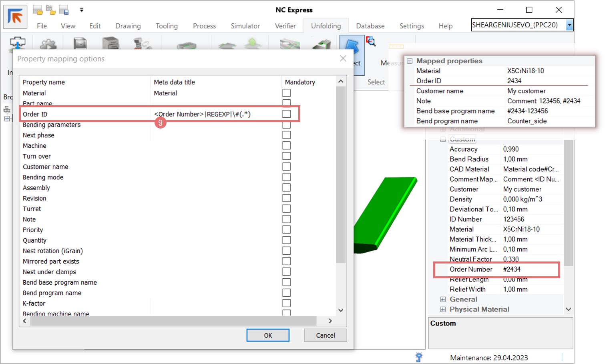The height and width of the screenshot is (364, 611).
Task: Check the Mandatory box for Customer name
Action: [286, 167]
